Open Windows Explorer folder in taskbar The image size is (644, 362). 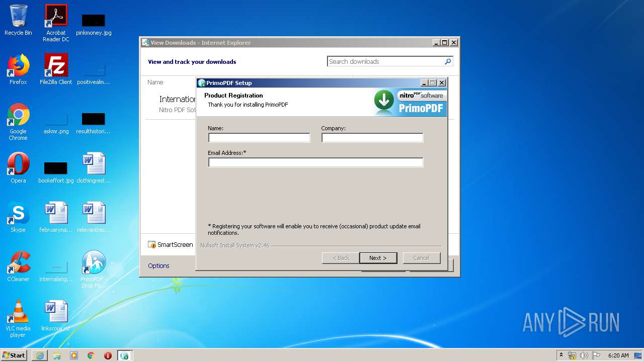click(57, 355)
